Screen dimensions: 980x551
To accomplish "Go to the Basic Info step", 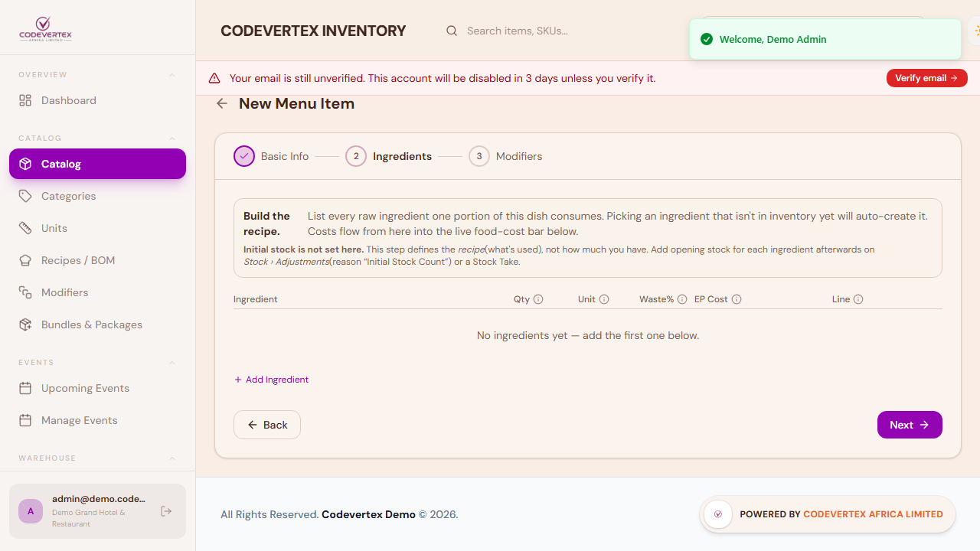I will 271,156.
